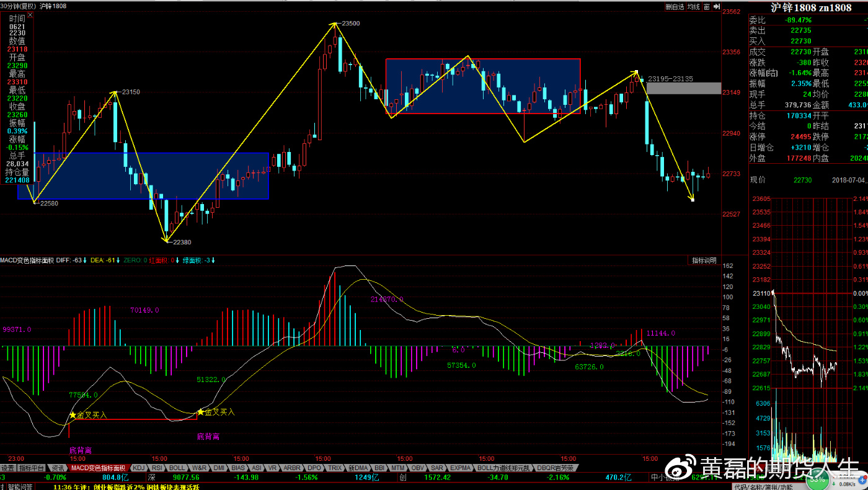
Task: Click the 涨停 24495 limit-up price
Action: pyautogui.click(x=800, y=136)
